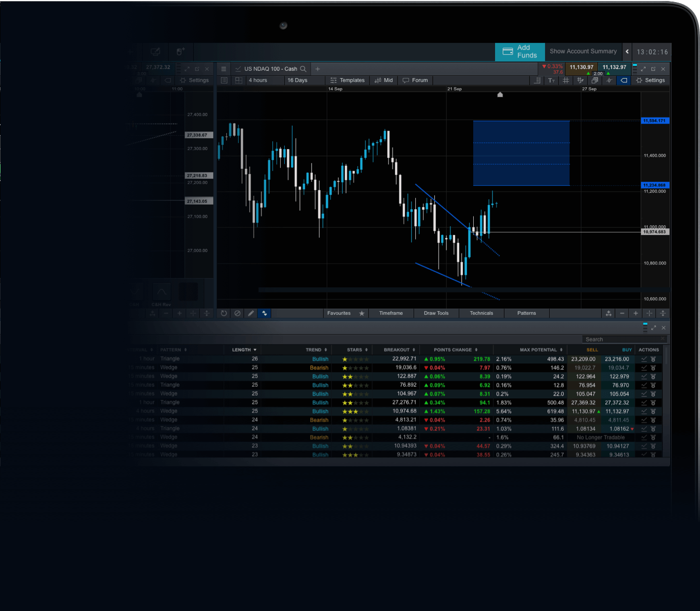Expand the Templates menu
The image size is (700, 611).
pyautogui.click(x=347, y=80)
